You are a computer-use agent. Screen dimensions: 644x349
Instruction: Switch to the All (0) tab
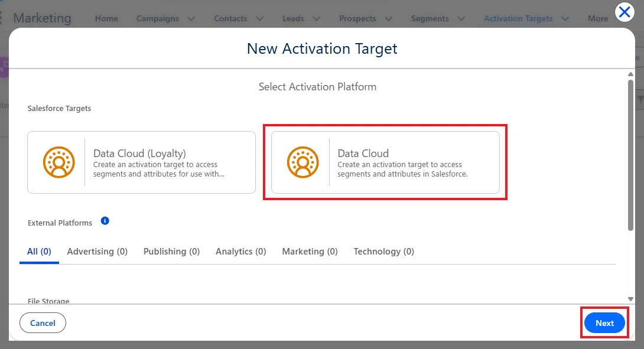[39, 252]
